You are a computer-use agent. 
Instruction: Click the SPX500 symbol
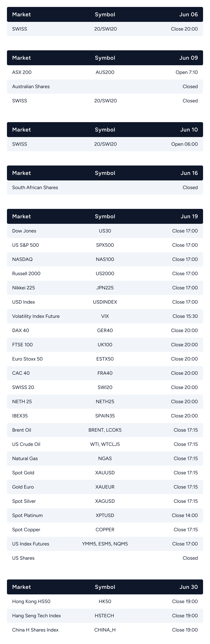click(x=105, y=245)
